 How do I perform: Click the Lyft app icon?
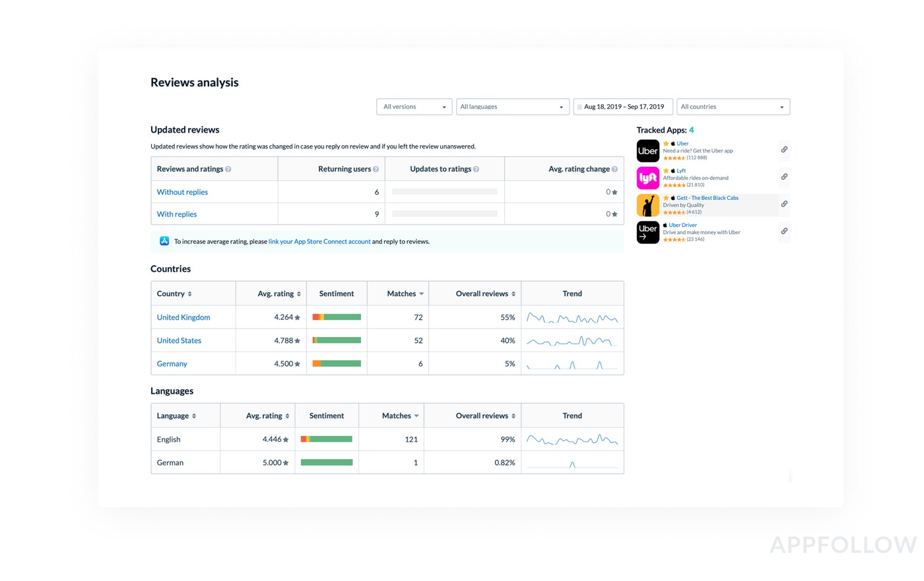click(647, 178)
